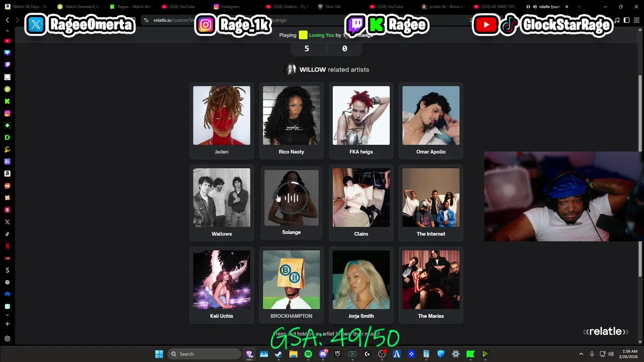
Task: Open the Netflix sidebar icon
Action: click(x=7, y=246)
